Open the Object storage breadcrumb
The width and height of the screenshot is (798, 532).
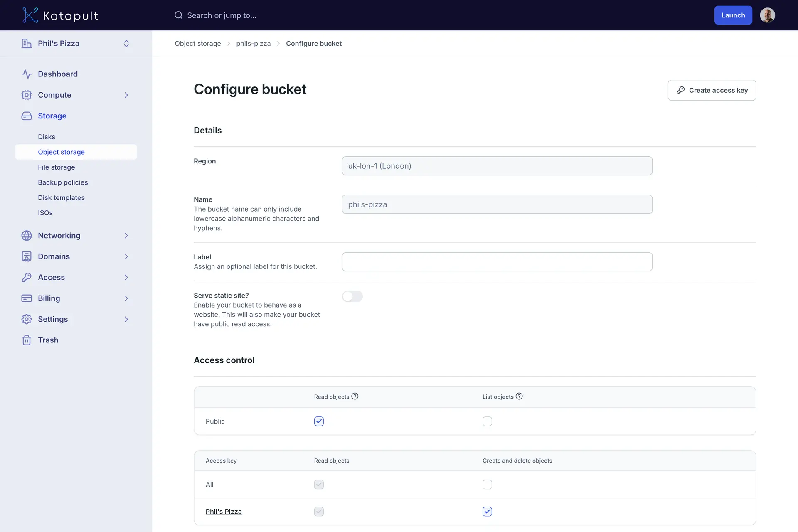click(x=198, y=43)
